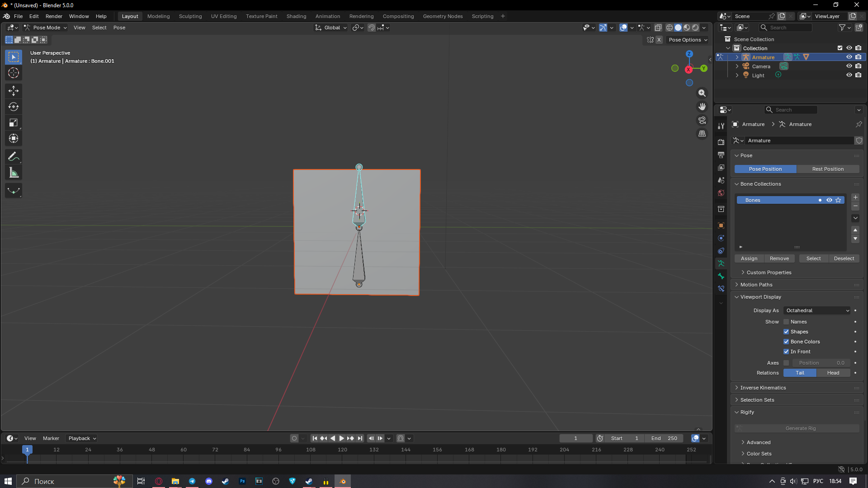Click frame 120 on the timeline

pyautogui.click(x=342, y=456)
